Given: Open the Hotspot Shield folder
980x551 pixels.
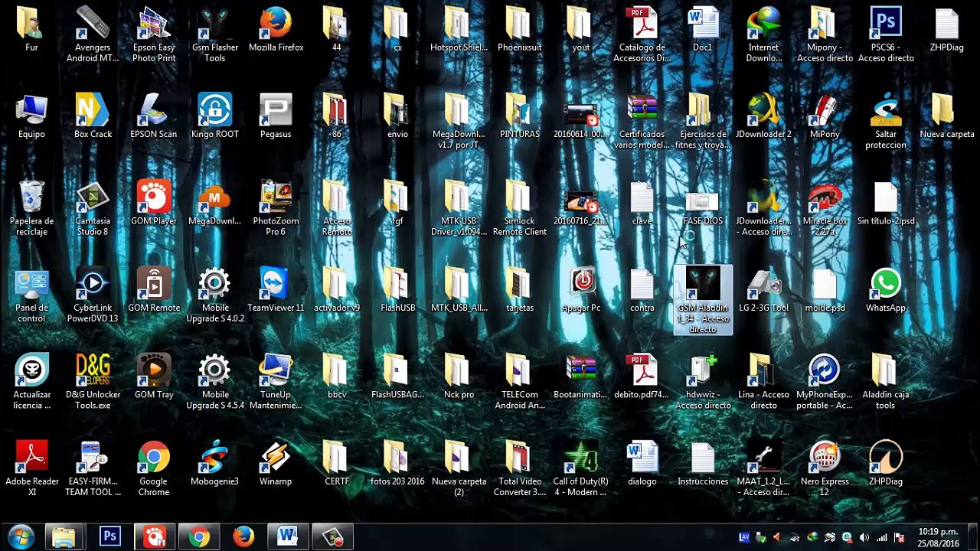Looking at the screenshot, I should (x=459, y=31).
